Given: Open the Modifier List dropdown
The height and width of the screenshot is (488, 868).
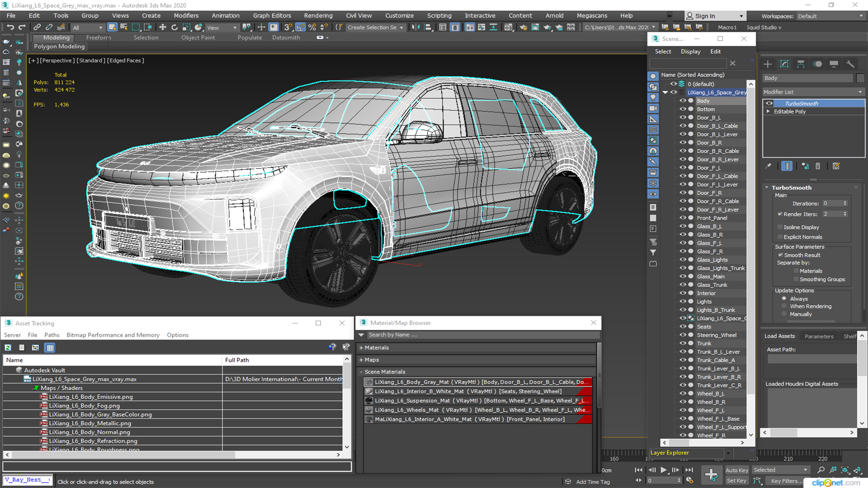Looking at the screenshot, I should (813, 92).
